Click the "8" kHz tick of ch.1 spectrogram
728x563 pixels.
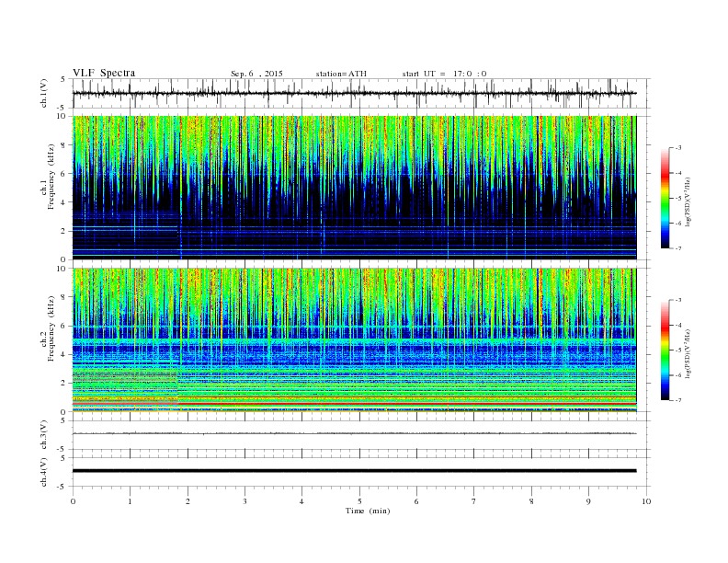pyautogui.click(x=63, y=145)
